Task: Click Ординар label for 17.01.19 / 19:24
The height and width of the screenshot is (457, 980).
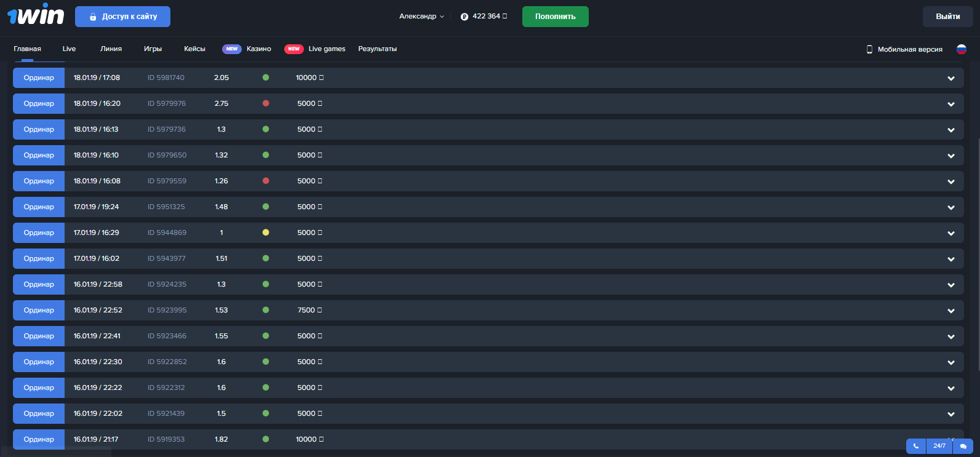Action: pos(39,207)
